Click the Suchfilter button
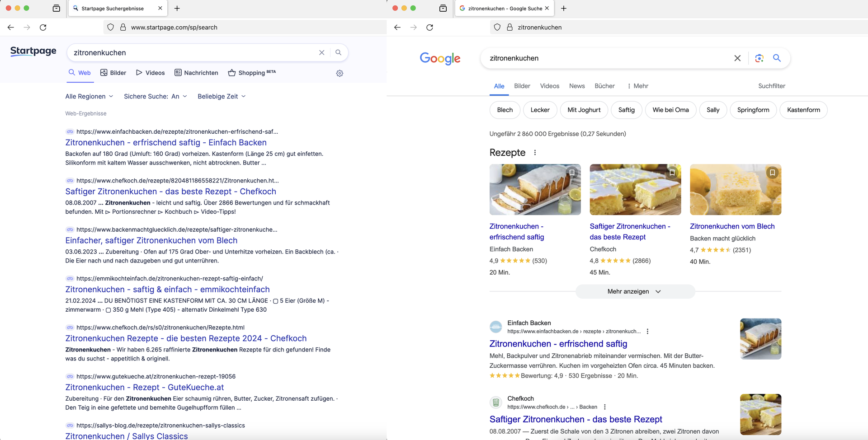The height and width of the screenshot is (440, 868). coord(771,86)
